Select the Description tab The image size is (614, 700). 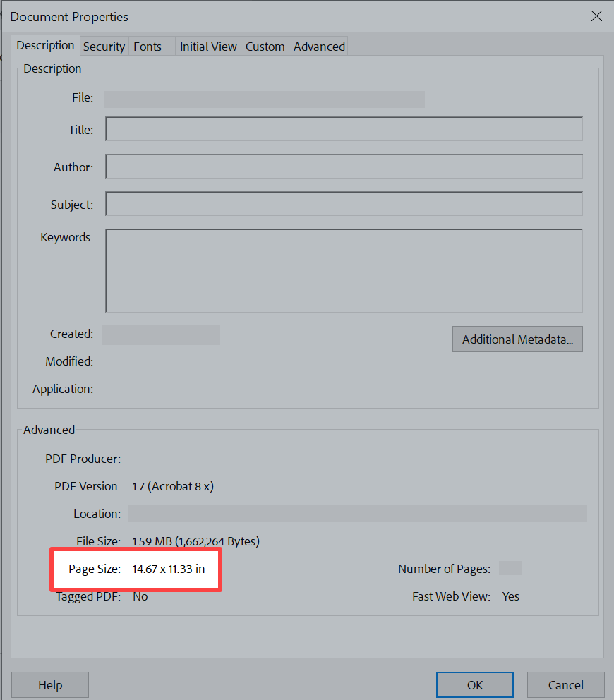(45, 45)
